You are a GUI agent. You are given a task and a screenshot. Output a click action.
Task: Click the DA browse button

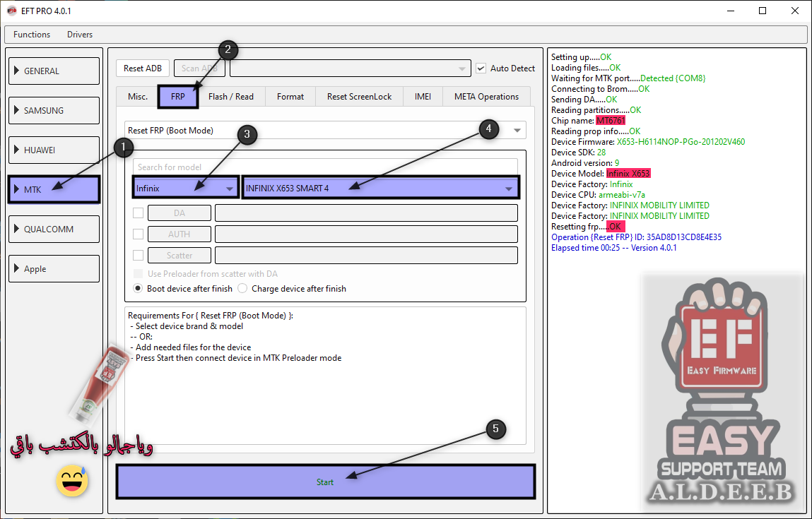tap(180, 213)
